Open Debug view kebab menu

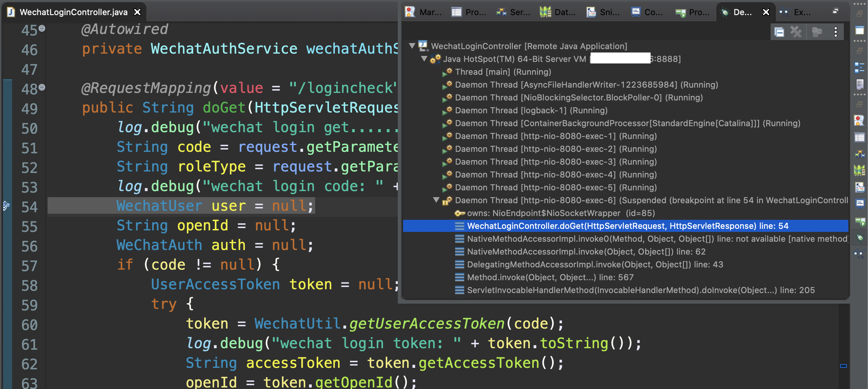(836, 32)
